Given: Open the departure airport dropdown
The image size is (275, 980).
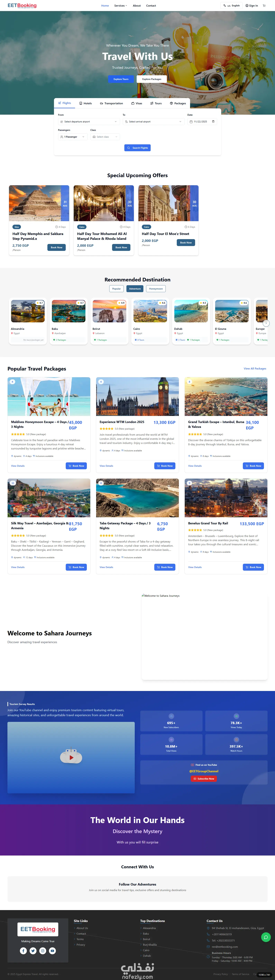Looking at the screenshot, I should (x=89, y=122).
